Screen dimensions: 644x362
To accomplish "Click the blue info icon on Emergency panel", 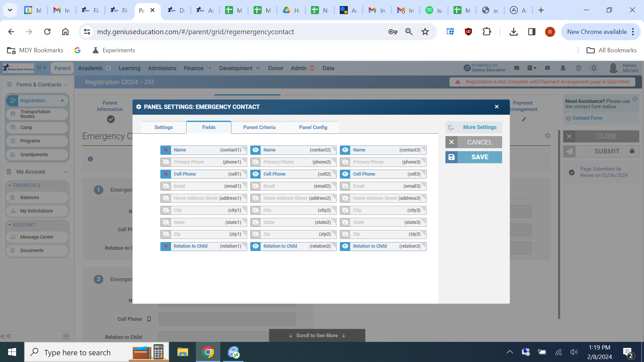I will pos(90,159).
